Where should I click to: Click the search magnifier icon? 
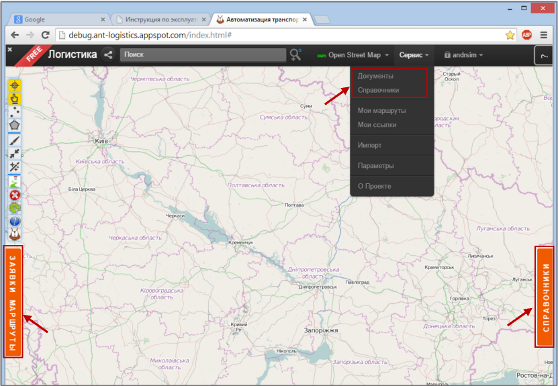coord(295,55)
